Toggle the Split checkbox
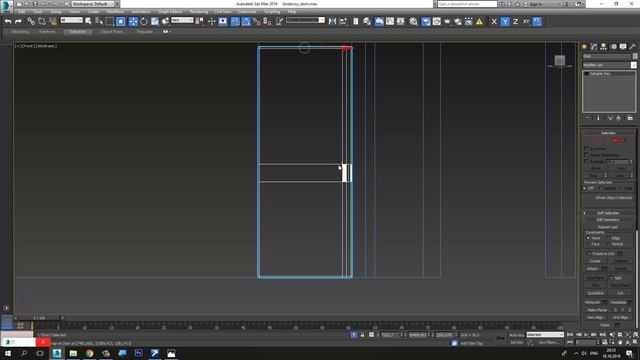The height and width of the screenshot is (360, 640). tap(611, 278)
